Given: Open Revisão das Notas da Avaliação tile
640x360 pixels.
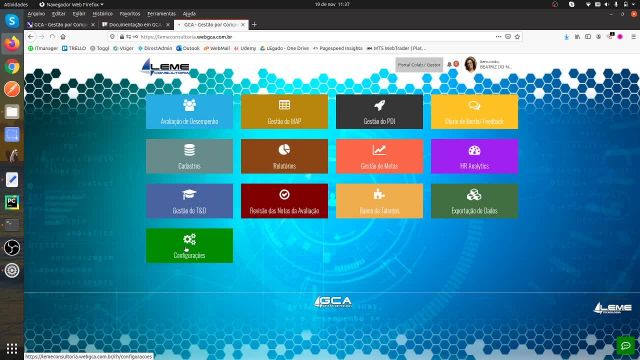Looking at the screenshot, I should coord(284,201).
